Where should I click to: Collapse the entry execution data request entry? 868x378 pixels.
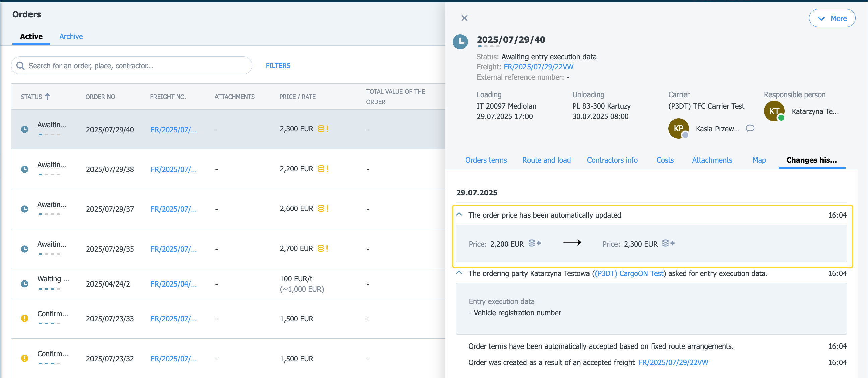pos(459,273)
